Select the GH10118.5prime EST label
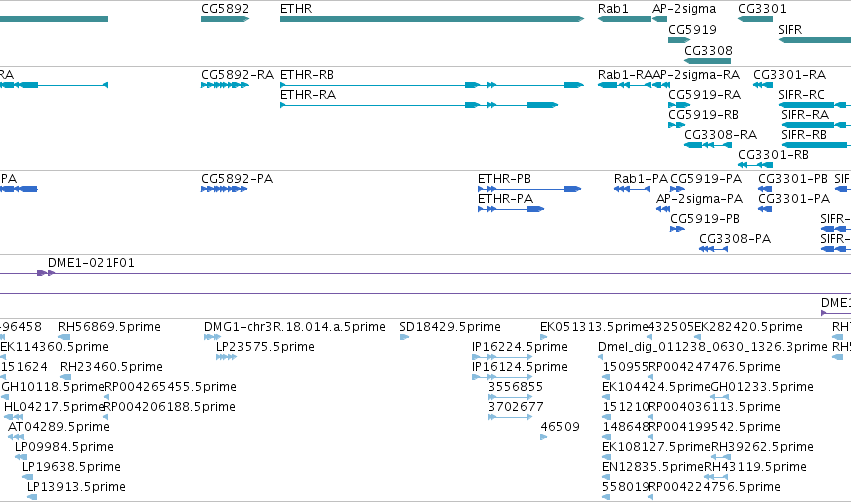851x502 pixels. pos(53,387)
